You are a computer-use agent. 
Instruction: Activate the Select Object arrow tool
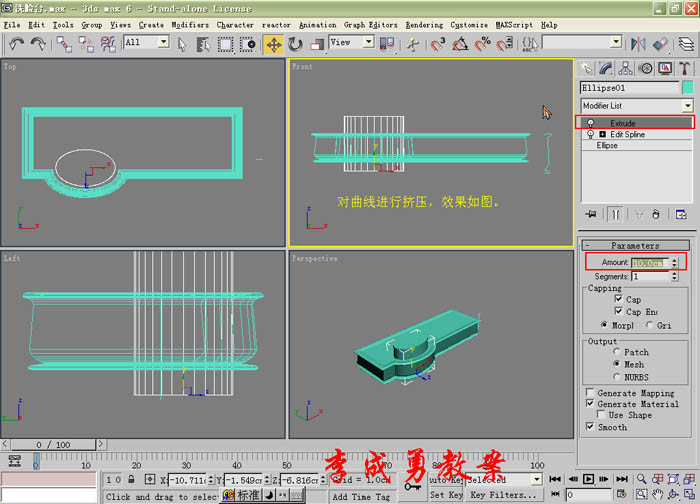coord(182,44)
